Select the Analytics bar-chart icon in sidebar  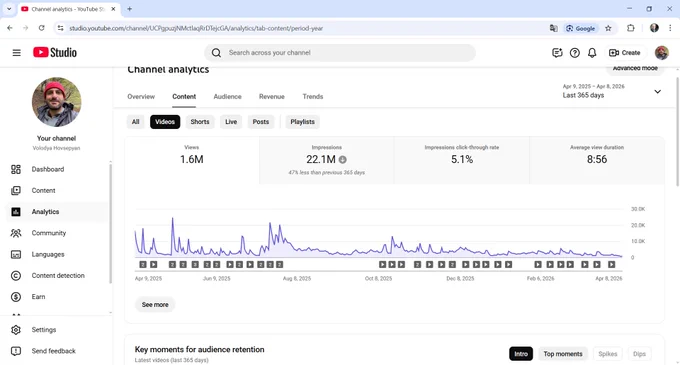point(16,212)
